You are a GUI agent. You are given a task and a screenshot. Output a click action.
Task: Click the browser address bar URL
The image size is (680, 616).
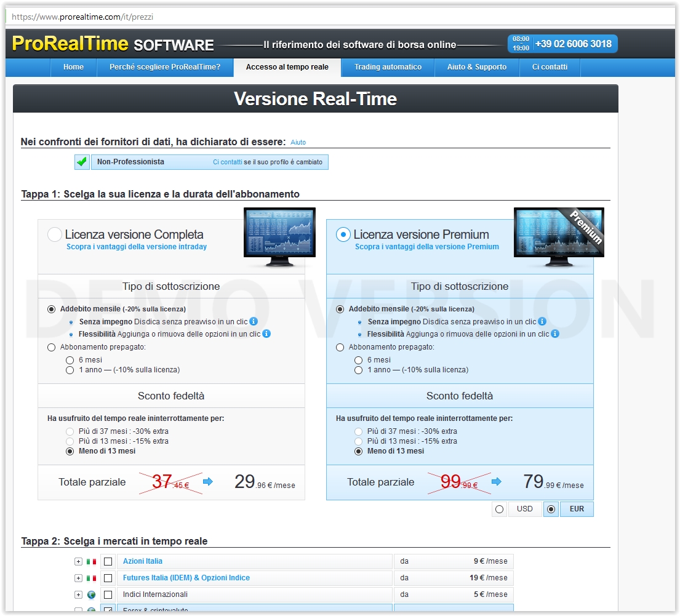pos(82,17)
